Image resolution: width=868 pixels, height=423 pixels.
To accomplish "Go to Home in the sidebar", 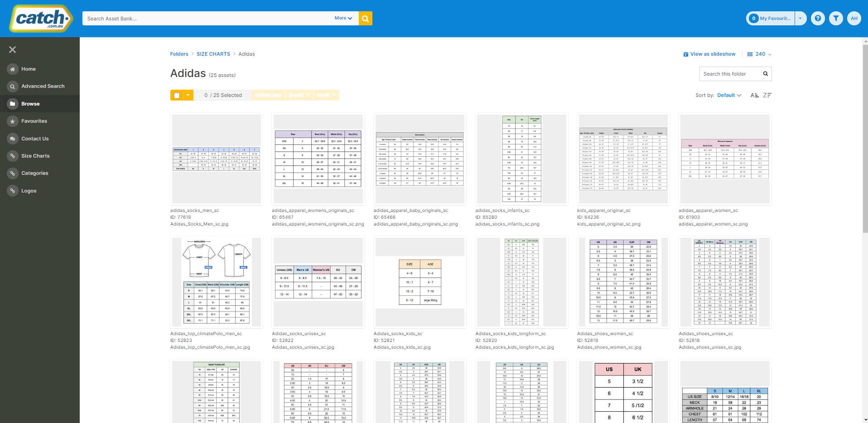I will pyautogui.click(x=29, y=69).
